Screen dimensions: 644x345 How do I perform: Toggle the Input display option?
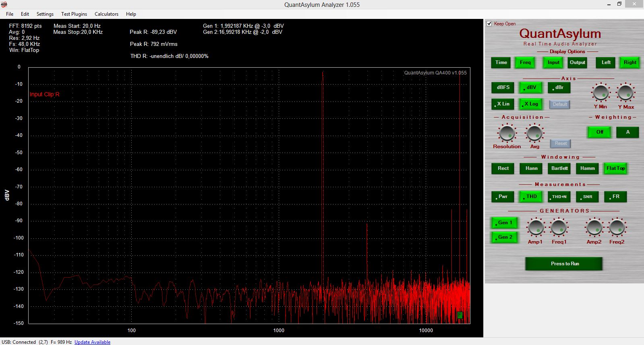[x=553, y=62]
